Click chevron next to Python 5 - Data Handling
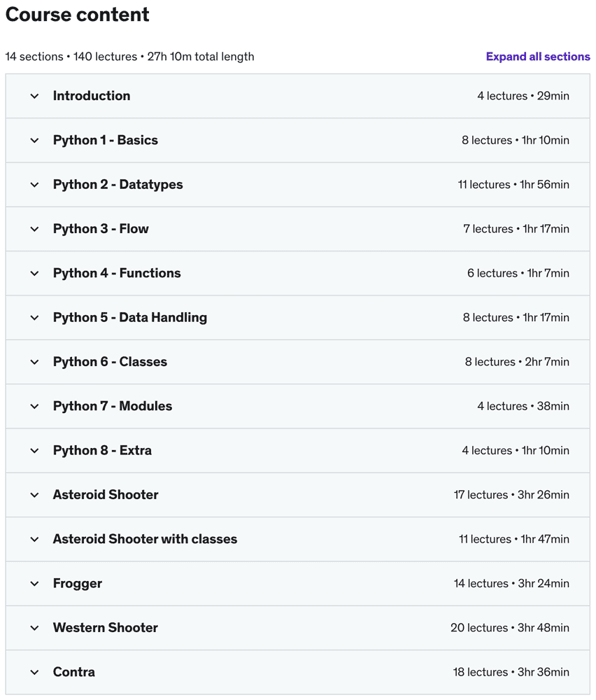The width and height of the screenshot is (596, 700). tap(34, 318)
